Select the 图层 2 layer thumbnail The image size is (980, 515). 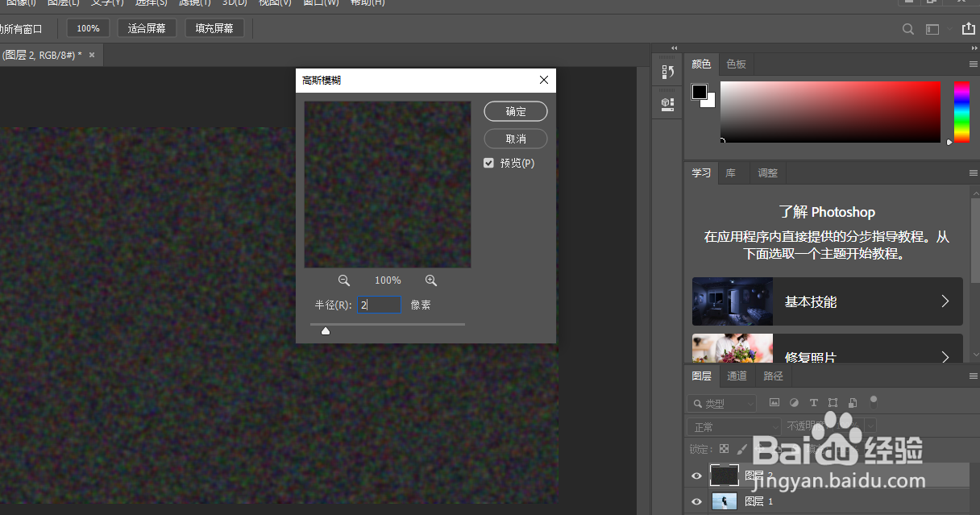coord(724,476)
